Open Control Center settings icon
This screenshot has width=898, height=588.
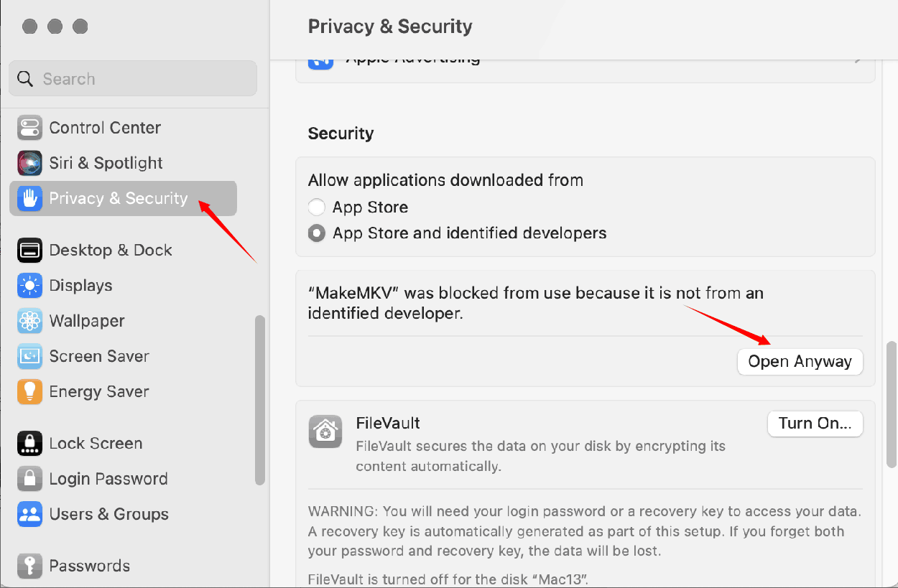pos(29,128)
